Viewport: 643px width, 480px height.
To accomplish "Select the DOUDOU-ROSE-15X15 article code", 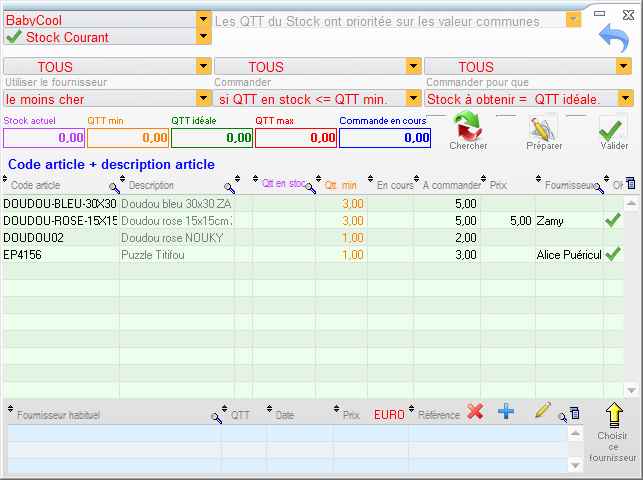I will tap(60, 221).
